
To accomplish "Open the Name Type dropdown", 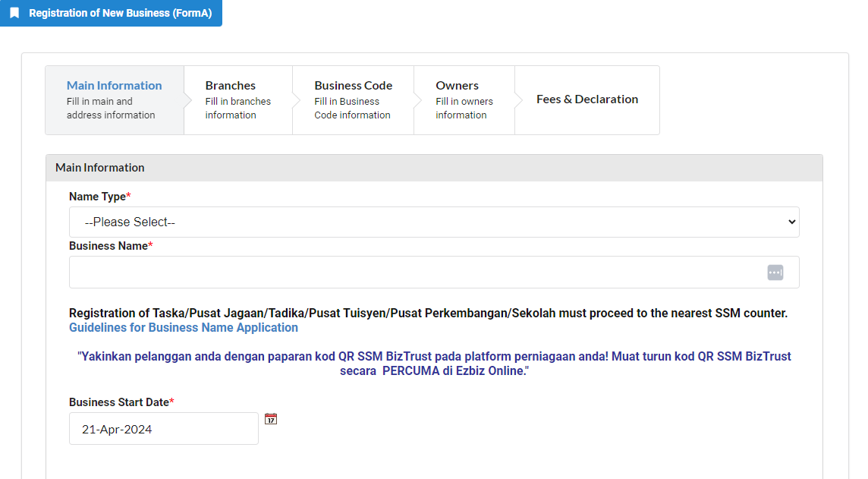I will click(x=433, y=222).
